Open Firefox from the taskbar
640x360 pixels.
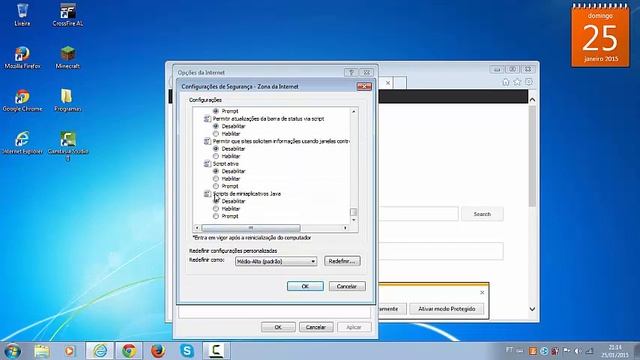(158, 351)
